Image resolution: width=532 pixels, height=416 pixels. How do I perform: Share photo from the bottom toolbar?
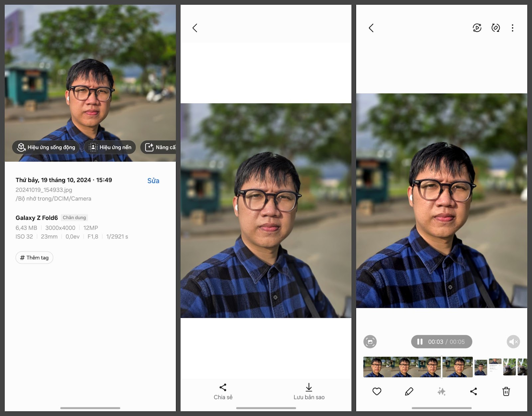pos(473,391)
